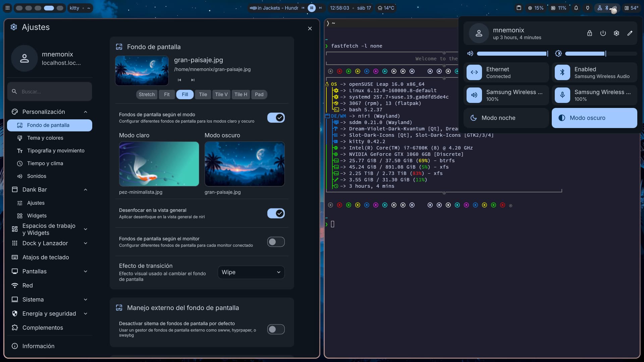Screen dimensions: 644x362
Task: Click the Bluetooth tile icon
Action: click(x=562, y=72)
